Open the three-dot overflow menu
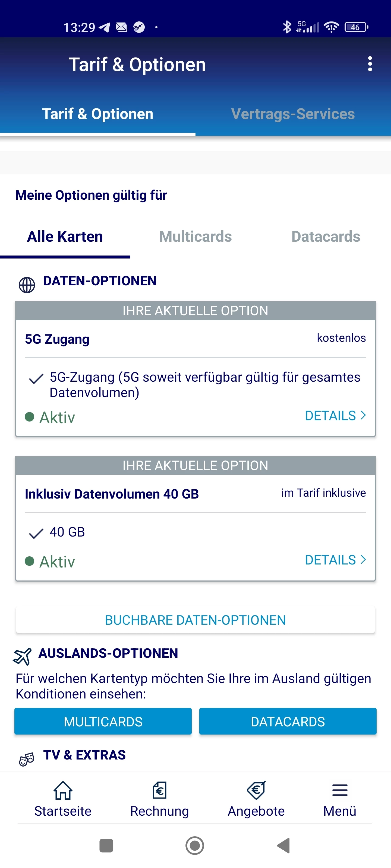The image size is (391, 868). tap(370, 64)
